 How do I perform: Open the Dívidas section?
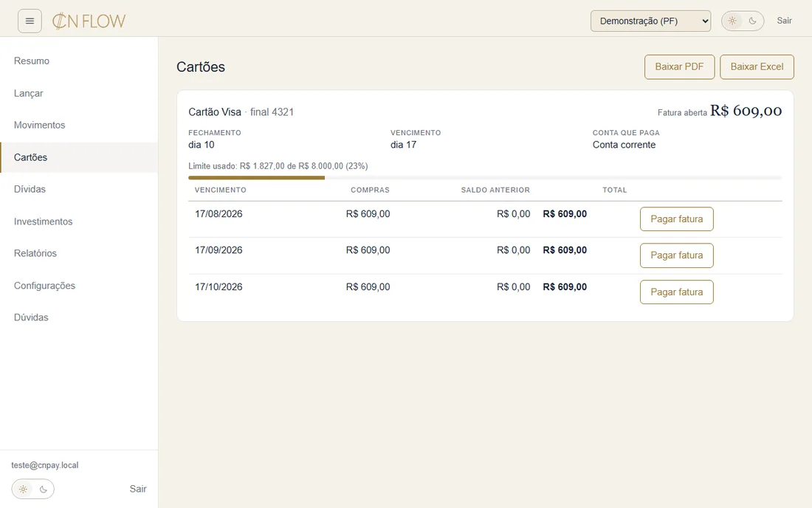(x=79, y=190)
